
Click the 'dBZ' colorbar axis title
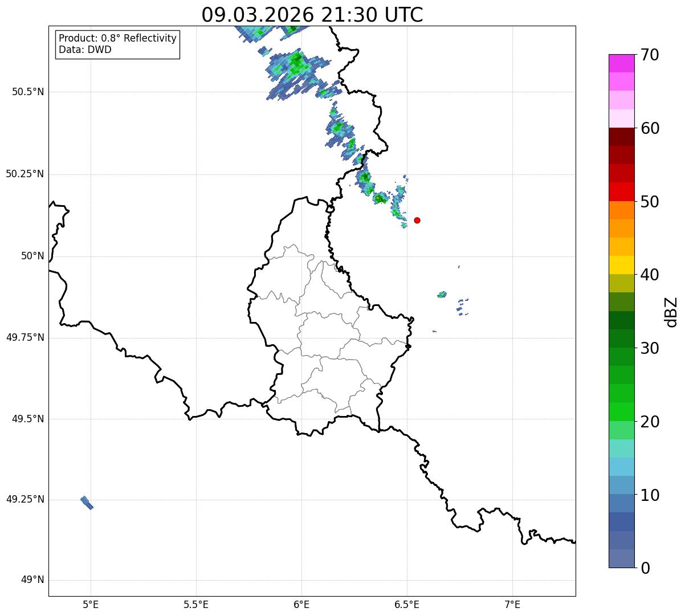[672, 312]
